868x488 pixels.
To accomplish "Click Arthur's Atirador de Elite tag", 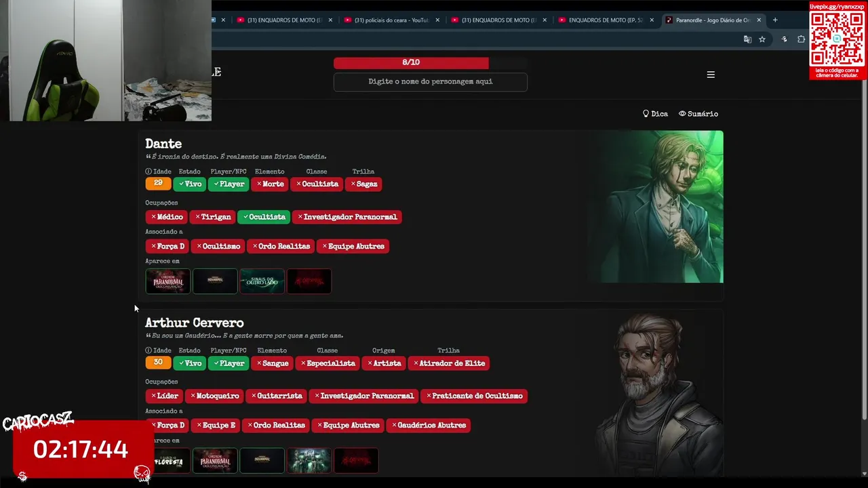I will point(449,363).
